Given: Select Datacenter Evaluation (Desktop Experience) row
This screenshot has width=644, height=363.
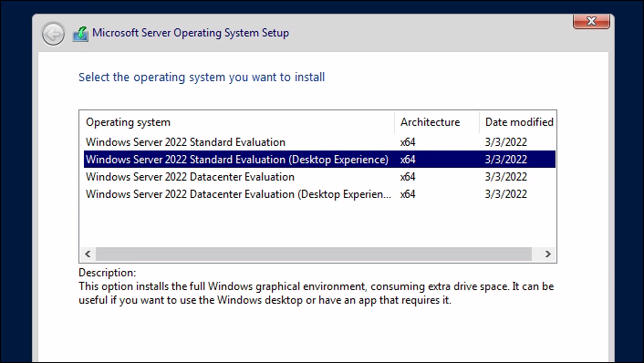Looking at the screenshot, I should [x=319, y=194].
